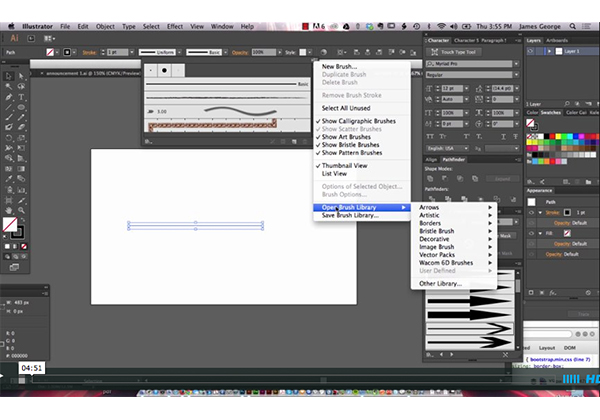Toggle Fill visibility eye in Appearance panel
This screenshot has height=420, width=600.
[x=531, y=233]
